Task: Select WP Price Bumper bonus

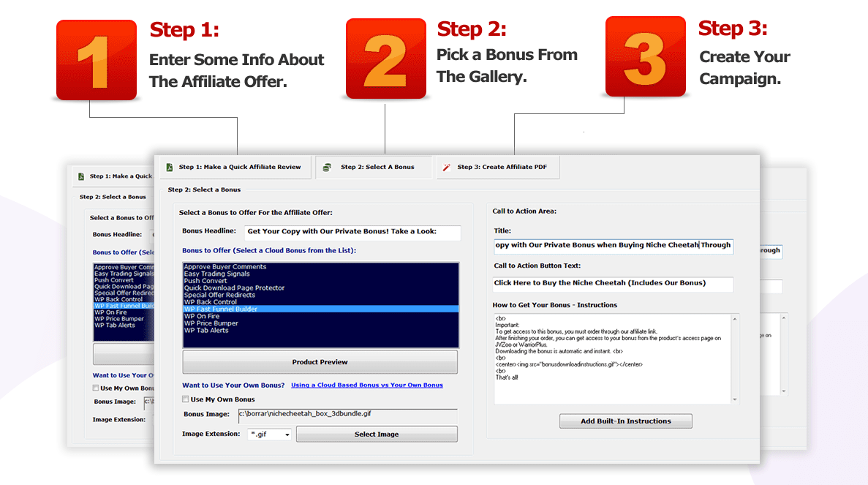Action: tap(320, 324)
